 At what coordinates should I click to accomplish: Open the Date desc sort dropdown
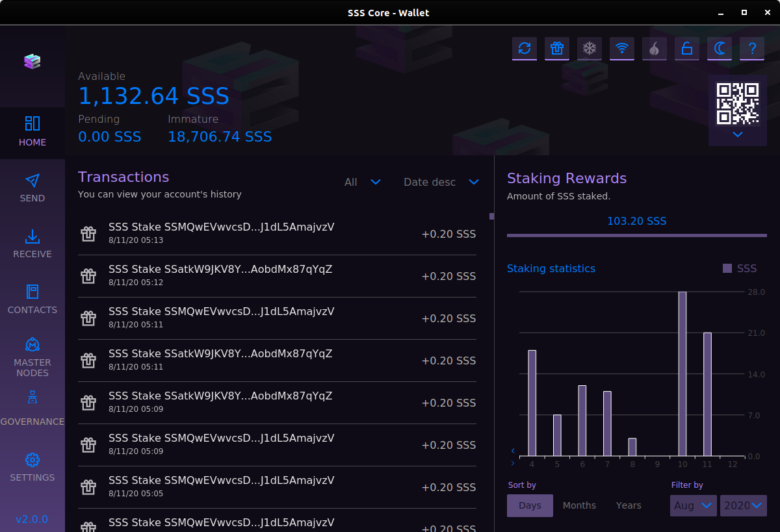441,182
